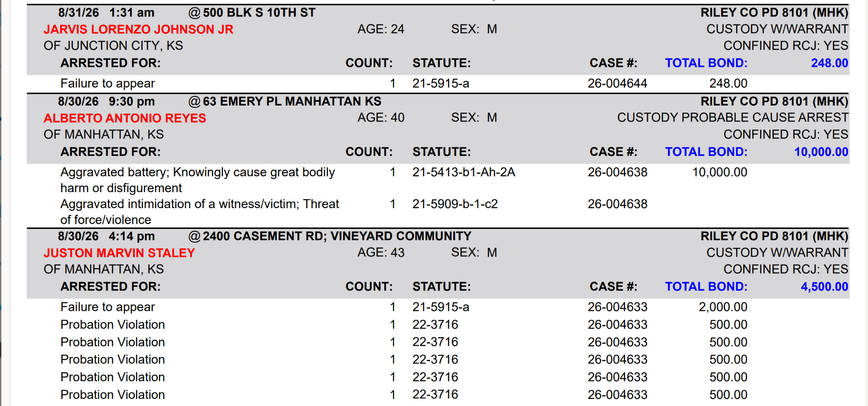The image size is (868, 406).
Task: Click CUSTODY PROBABLE CAUSE ARREST text
Action: tap(733, 118)
